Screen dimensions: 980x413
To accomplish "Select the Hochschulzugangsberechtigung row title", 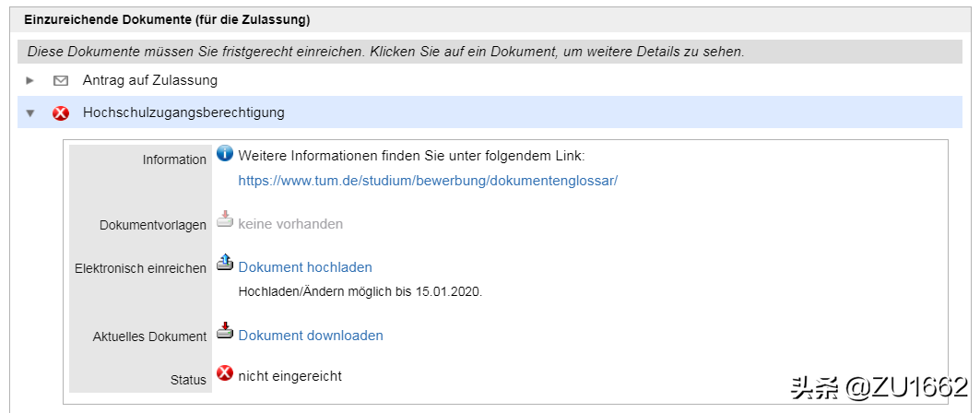I will (183, 112).
